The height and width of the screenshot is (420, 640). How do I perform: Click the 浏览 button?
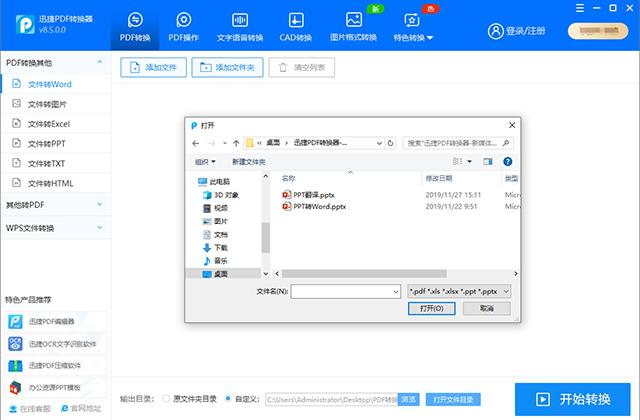coord(409,399)
